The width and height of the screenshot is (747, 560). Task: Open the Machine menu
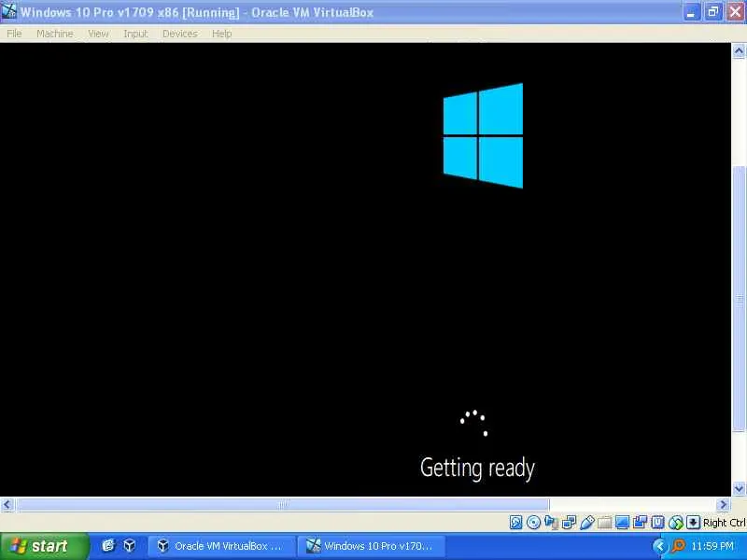[x=55, y=34]
